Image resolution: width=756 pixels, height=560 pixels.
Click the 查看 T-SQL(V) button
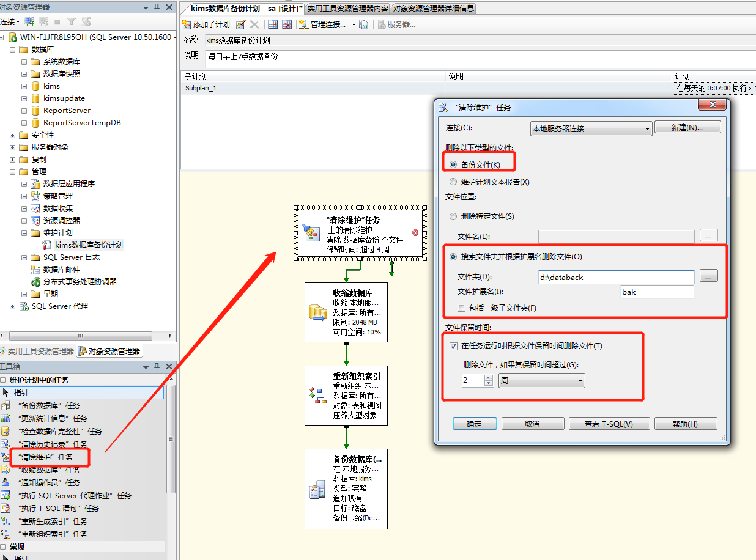click(609, 424)
